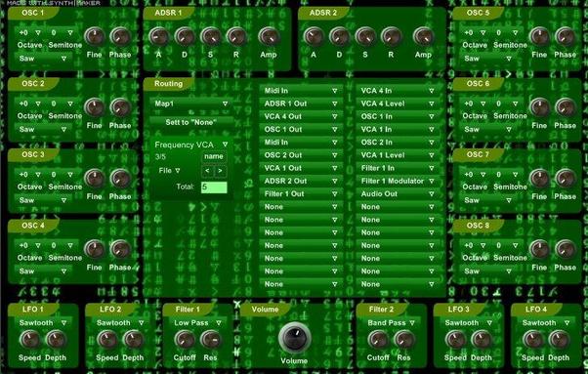Click the large Volume knob
Screen dimensions: 588x374
tap(295, 338)
